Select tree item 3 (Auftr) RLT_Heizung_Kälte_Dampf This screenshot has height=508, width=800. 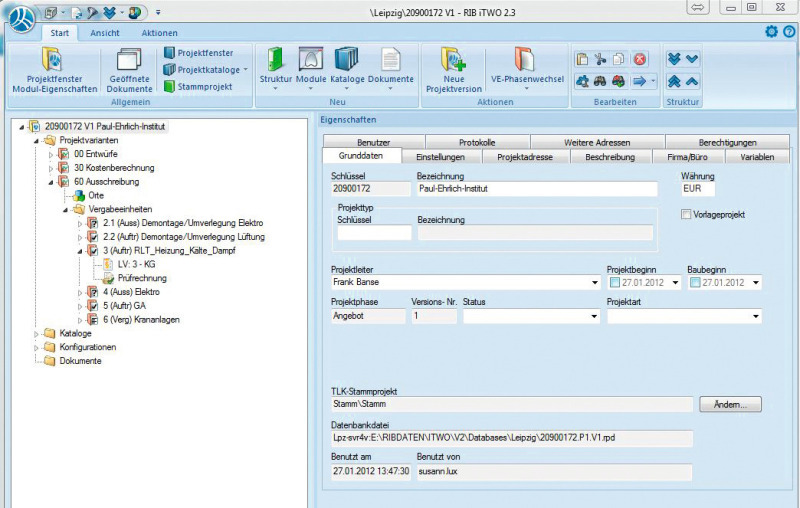[x=169, y=250]
